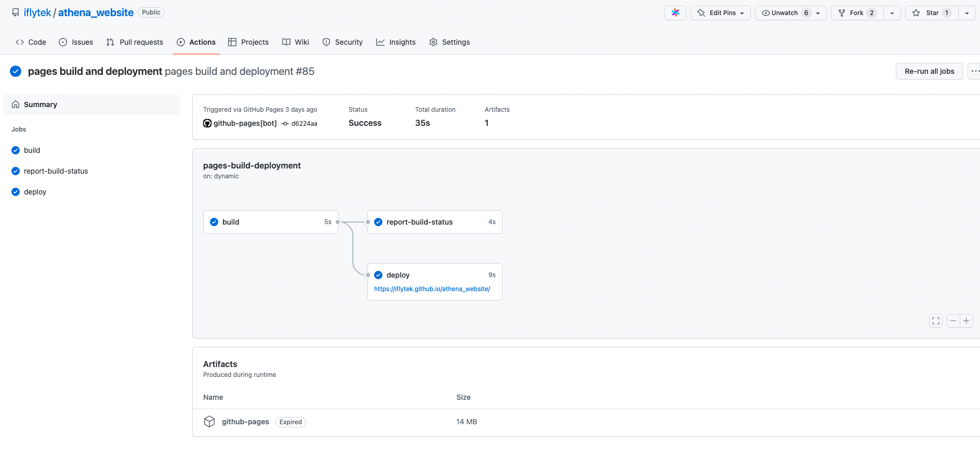
Task: Click the Settings gear icon
Action: [x=433, y=42]
